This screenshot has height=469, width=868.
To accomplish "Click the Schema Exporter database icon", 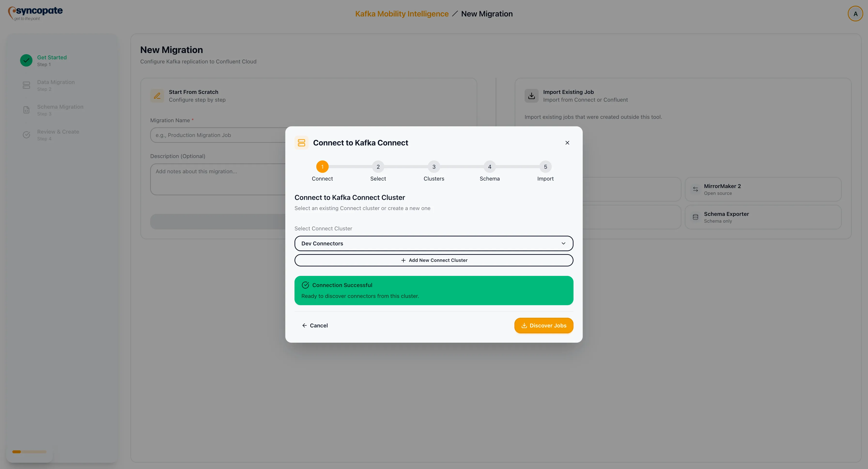I will (x=696, y=217).
